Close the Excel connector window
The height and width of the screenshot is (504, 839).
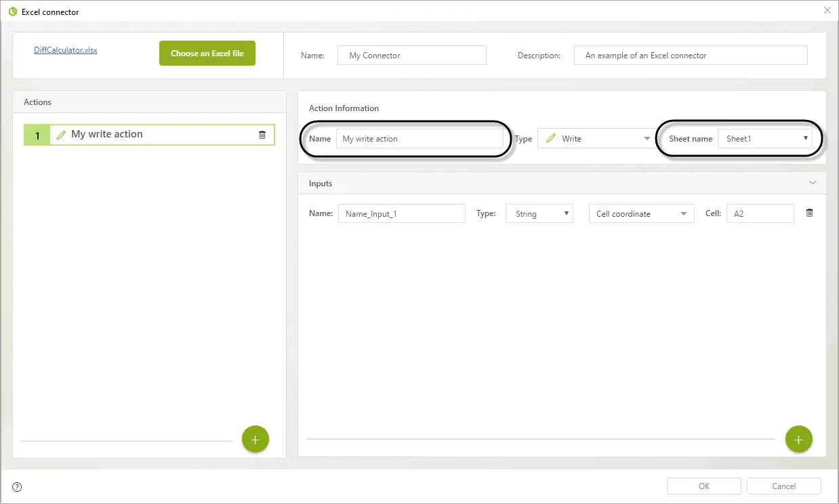coord(827,11)
